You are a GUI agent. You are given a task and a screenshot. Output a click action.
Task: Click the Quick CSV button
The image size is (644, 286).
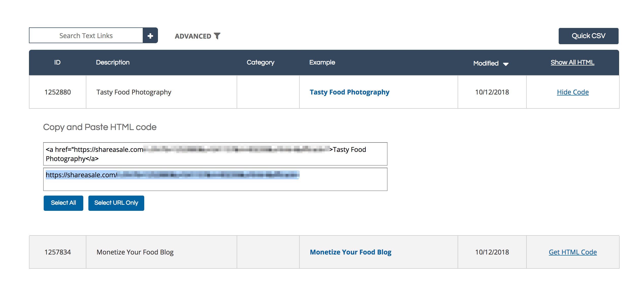coord(588,36)
